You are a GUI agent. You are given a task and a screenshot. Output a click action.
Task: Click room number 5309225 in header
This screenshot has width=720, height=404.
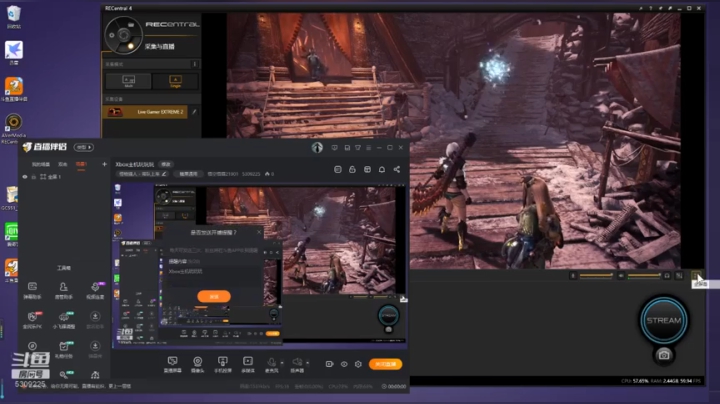[x=251, y=174]
